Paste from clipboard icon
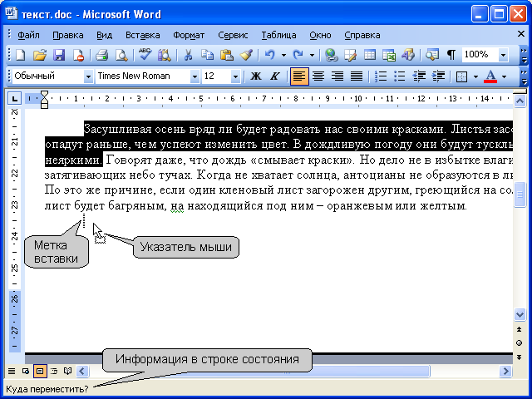532x399 pixels. (227, 55)
